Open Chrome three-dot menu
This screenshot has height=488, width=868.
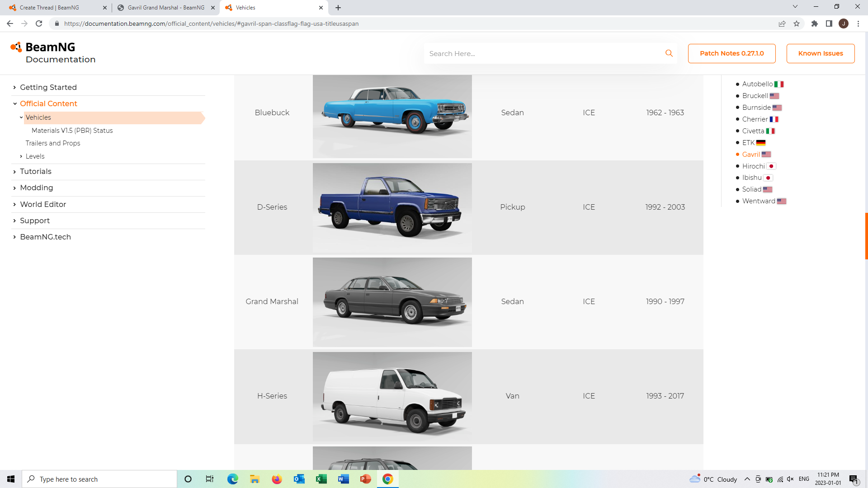(858, 23)
